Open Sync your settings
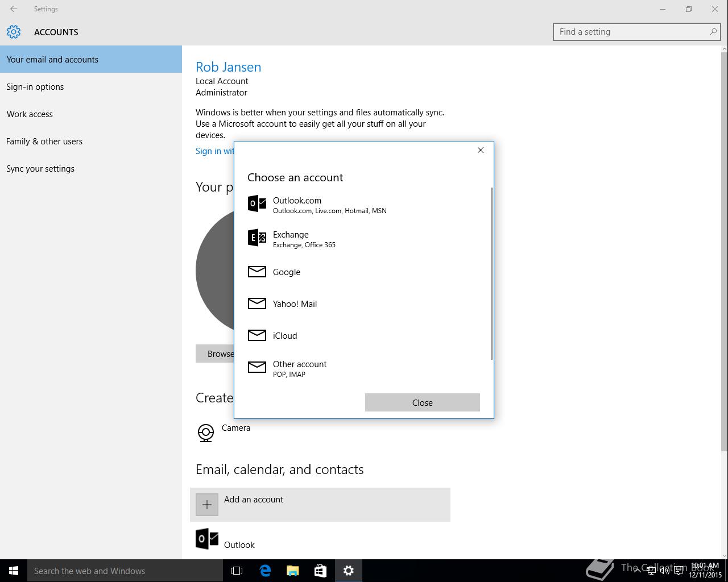The height and width of the screenshot is (582, 728). tap(91, 168)
